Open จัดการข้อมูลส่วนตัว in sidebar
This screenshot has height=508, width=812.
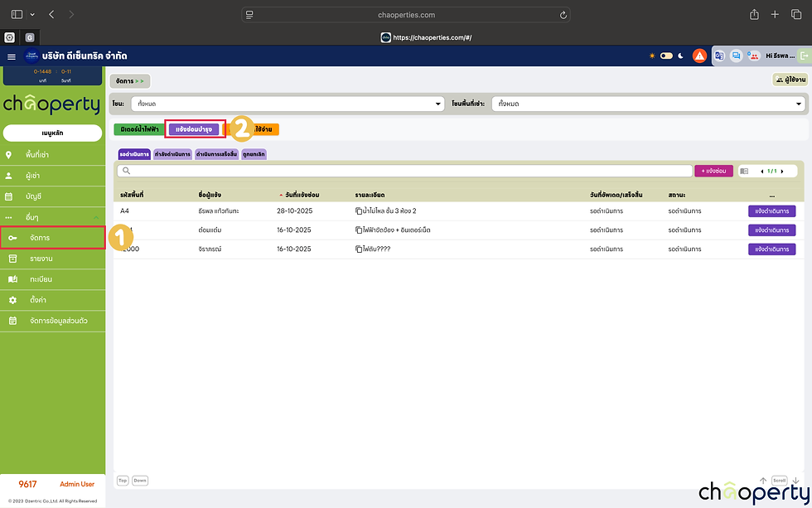pyautogui.click(x=52, y=321)
